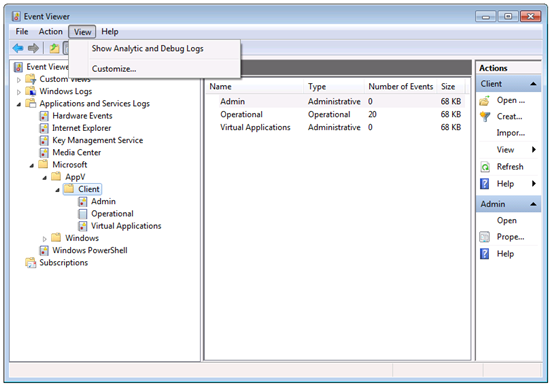Viewport: 560px width, 390px height.
Task: Click the Operational log icon in tree
Action: [82, 214]
